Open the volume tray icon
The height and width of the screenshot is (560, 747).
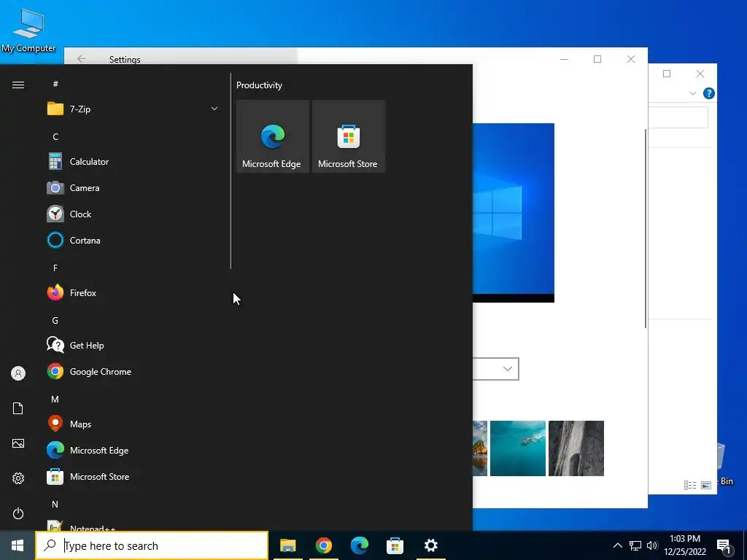tap(652, 545)
